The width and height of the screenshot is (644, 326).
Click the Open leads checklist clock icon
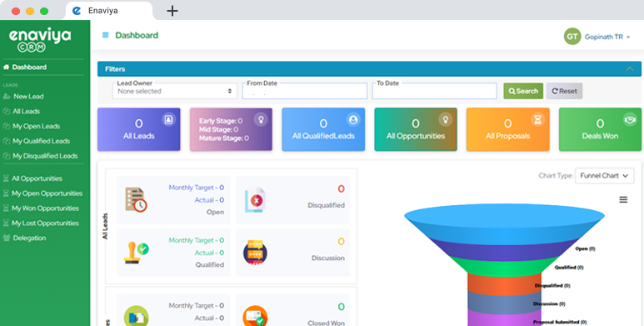136,200
